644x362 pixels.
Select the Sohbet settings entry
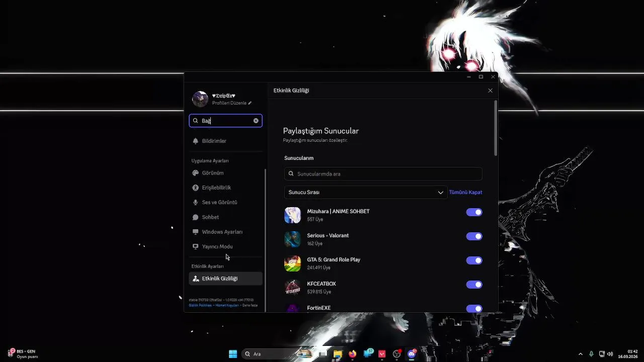click(x=225, y=217)
